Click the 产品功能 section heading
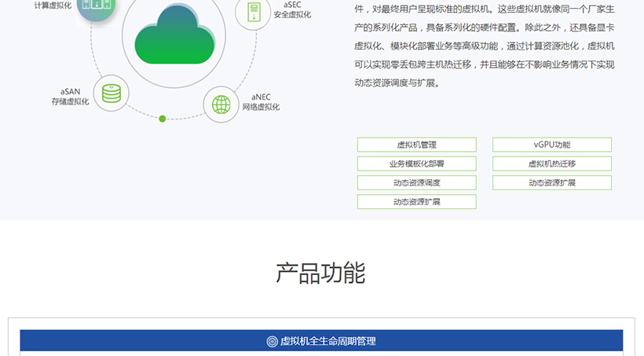This screenshot has height=356, width=644. [320, 273]
